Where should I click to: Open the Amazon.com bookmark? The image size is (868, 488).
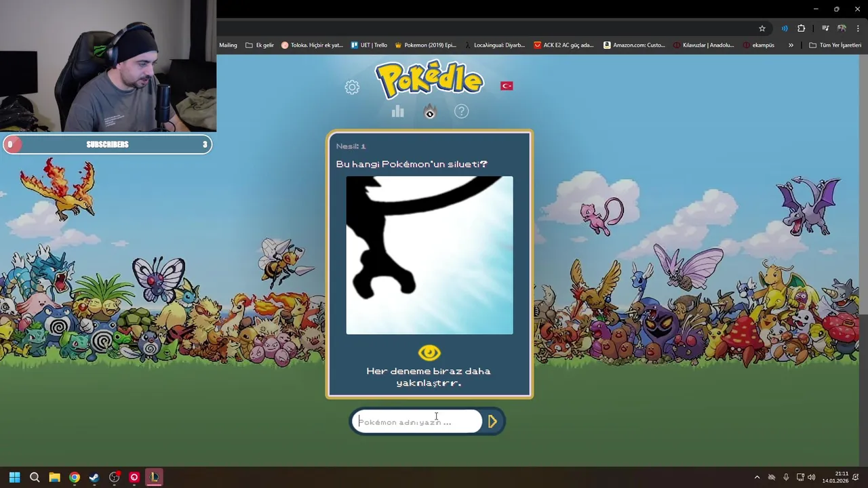click(x=635, y=45)
